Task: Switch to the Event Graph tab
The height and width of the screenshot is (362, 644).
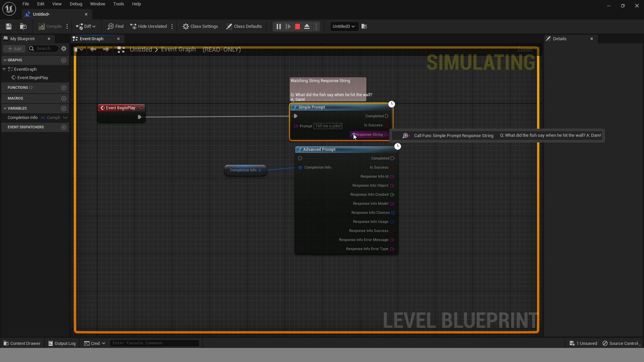Action: tap(91, 39)
